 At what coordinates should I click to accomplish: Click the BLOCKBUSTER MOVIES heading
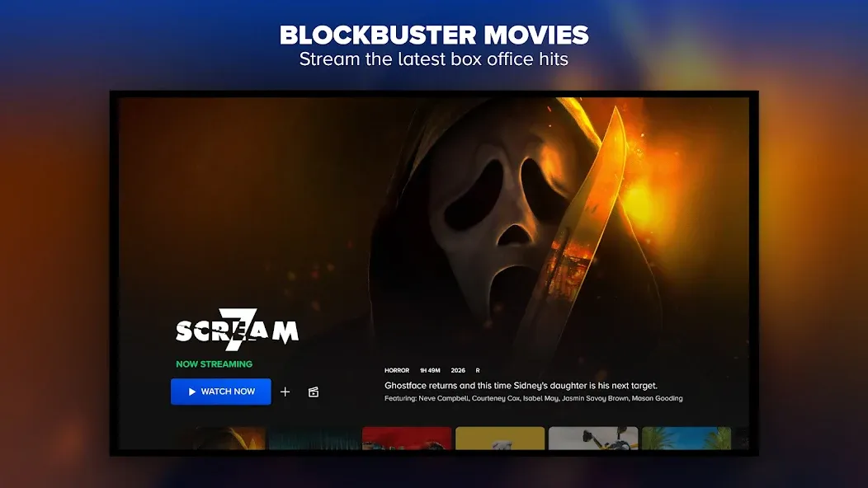pos(434,35)
